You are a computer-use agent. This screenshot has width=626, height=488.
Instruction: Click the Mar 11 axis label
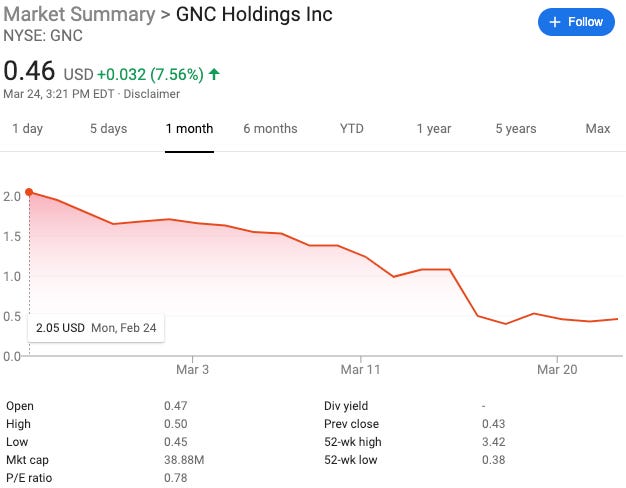click(x=361, y=370)
